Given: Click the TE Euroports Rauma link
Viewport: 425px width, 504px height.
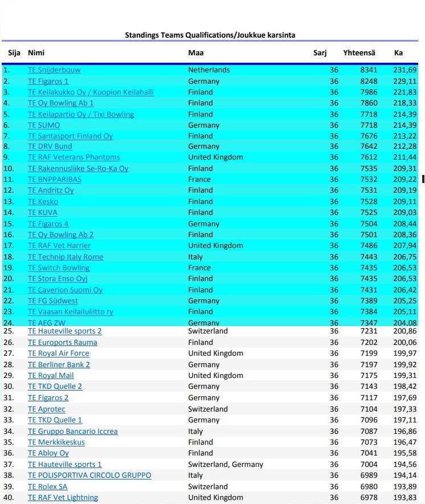Looking at the screenshot, I should click(x=63, y=343).
